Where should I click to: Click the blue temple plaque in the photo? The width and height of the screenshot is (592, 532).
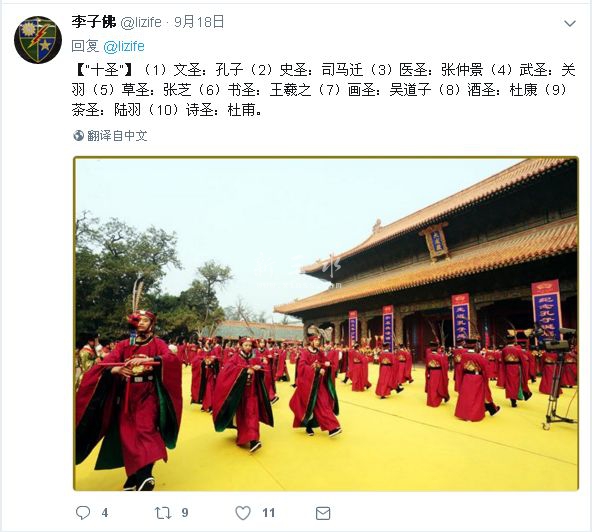pyautogui.click(x=436, y=241)
